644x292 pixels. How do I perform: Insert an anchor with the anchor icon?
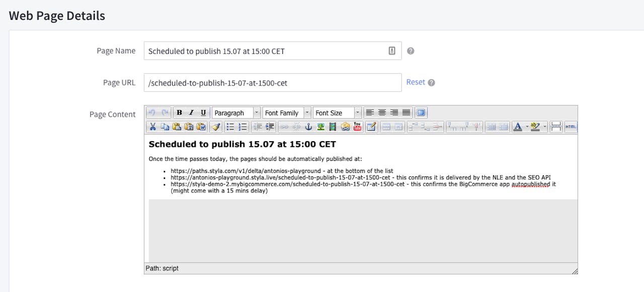coord(308,127)
